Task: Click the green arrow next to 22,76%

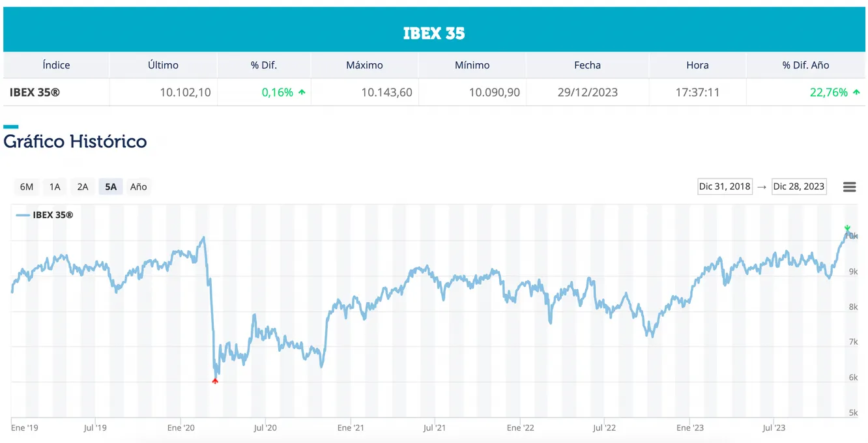Action: tap(856, 93)
